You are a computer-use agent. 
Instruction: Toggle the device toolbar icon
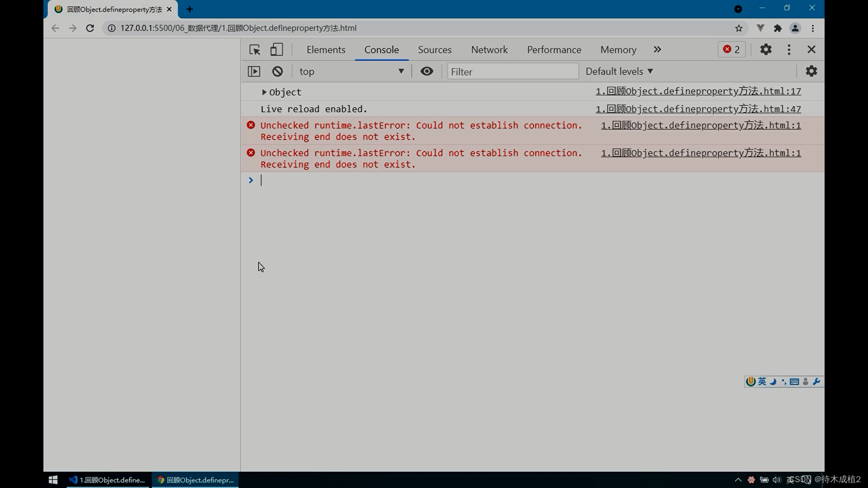(276, 50)
